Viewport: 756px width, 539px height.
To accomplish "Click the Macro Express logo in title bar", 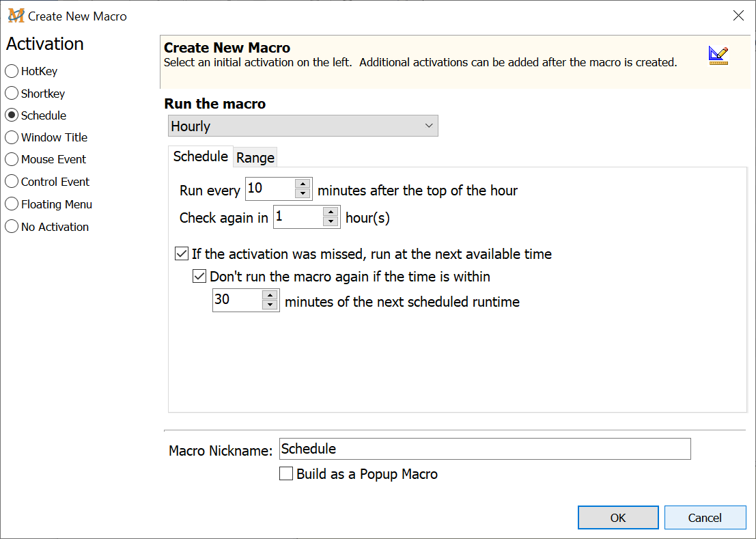I will click(16, 16).
